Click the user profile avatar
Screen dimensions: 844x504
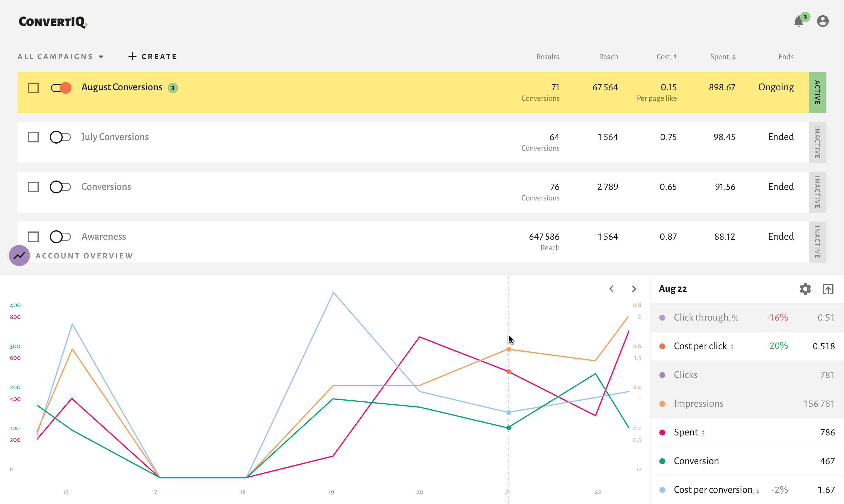click(823, 21)
